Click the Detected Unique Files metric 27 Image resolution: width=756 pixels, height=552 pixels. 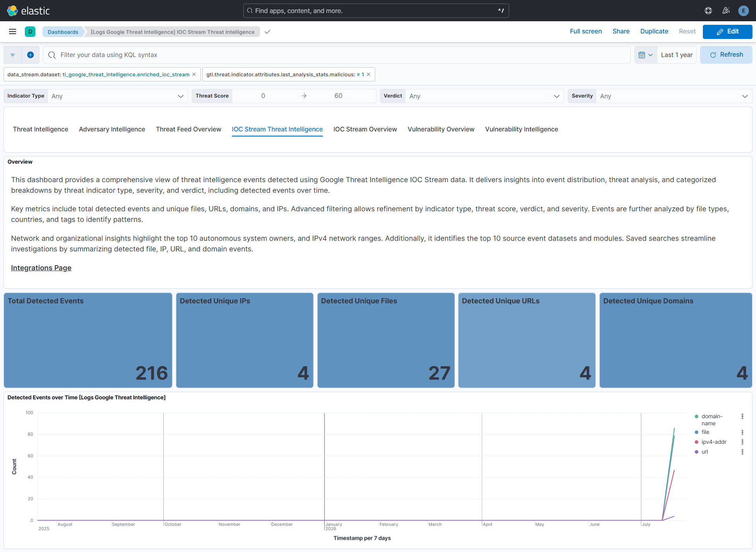(439, 373)
